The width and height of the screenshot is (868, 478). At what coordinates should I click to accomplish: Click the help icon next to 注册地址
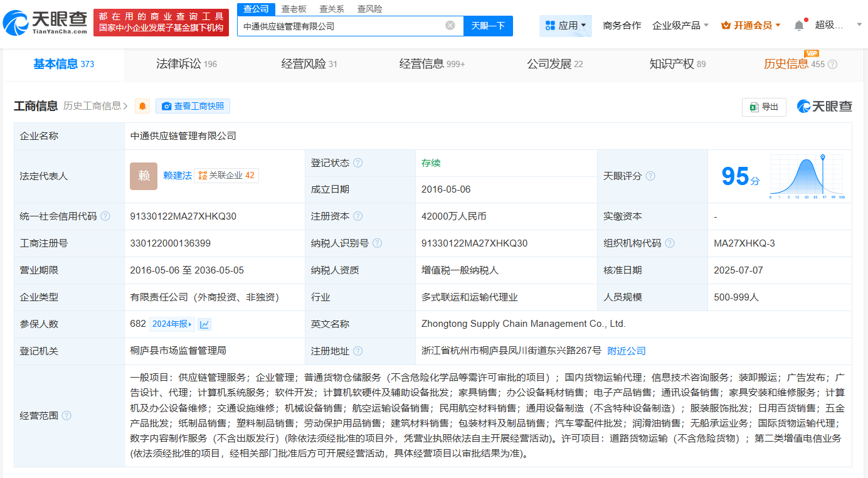pos(357,351)
